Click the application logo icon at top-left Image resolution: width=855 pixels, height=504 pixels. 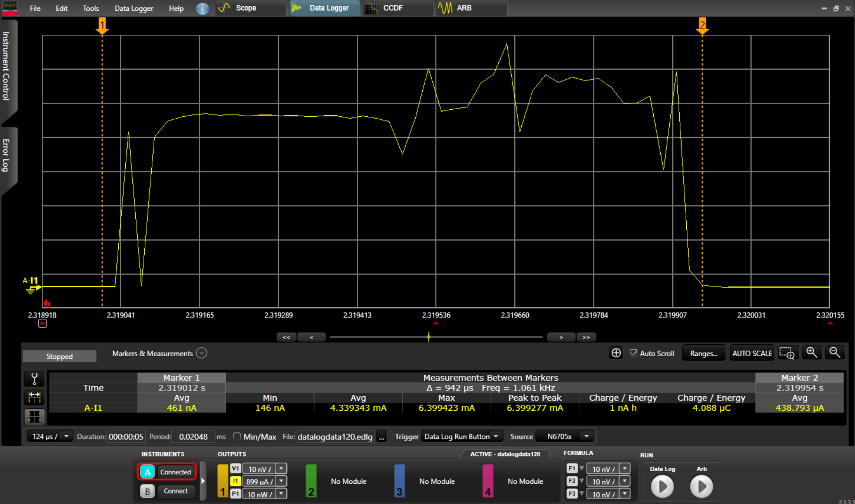point(10,8)
